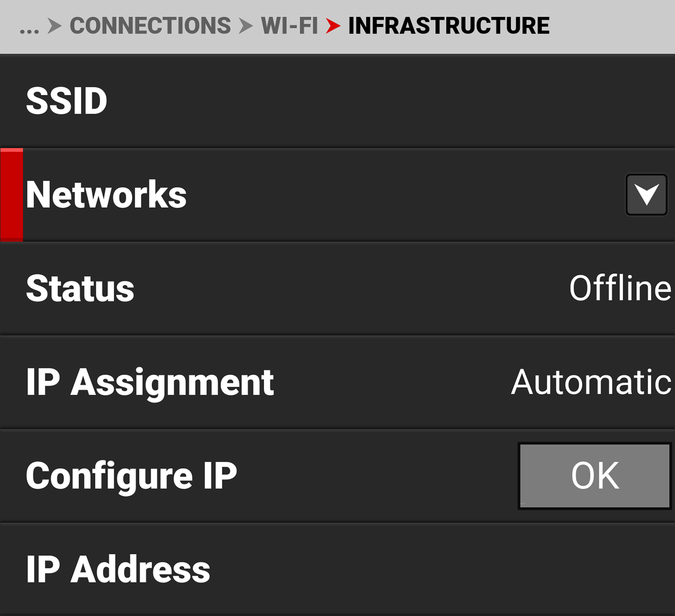Viewport: 675px width, 616px height.
Task: Navigate to the WI-FI breadcrumb level
Action: [289, 26]
